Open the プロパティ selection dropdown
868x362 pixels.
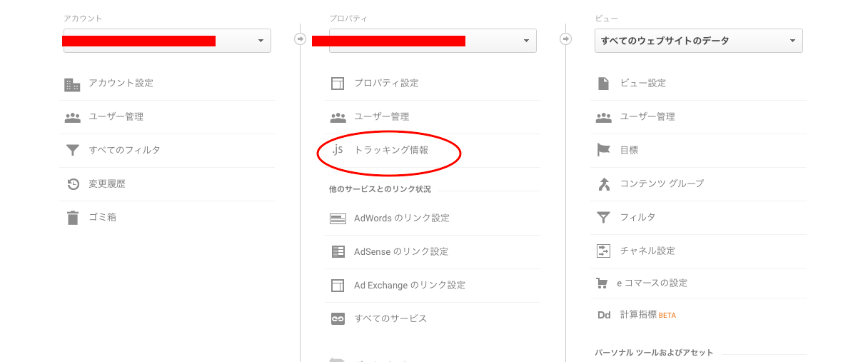pos(433,41)
